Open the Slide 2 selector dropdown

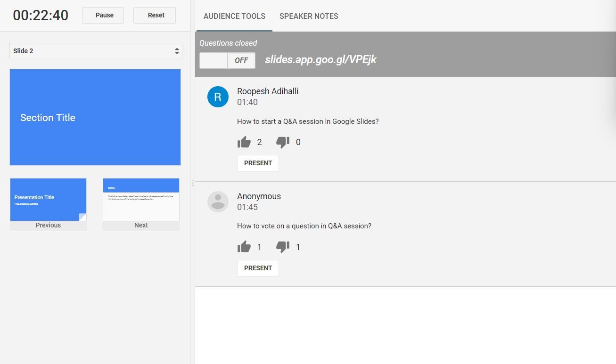[x=96, y=51]
